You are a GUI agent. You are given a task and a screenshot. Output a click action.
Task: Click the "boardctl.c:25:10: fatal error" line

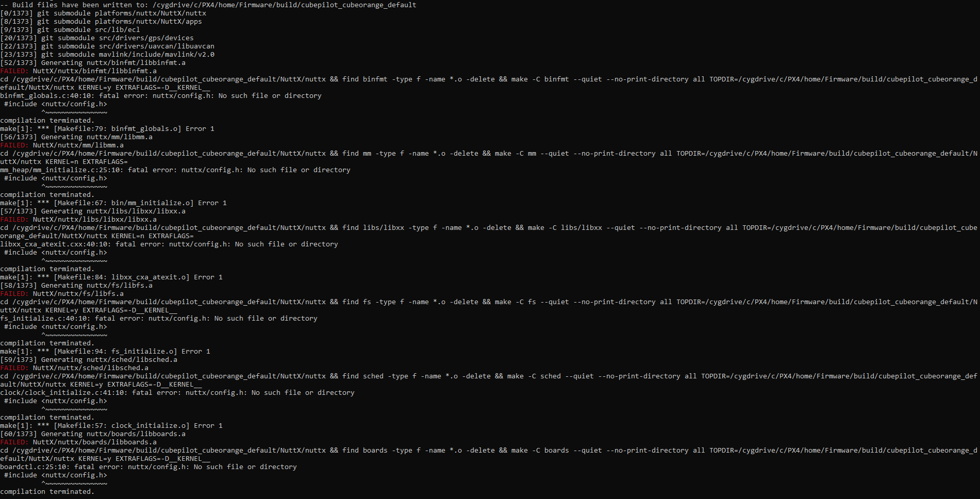[148, 467]
